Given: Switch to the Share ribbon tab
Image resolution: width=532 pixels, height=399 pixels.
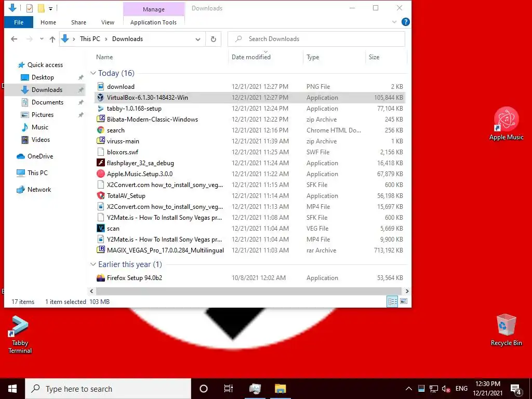Looking at the screenshot, I should pos(78,22).
